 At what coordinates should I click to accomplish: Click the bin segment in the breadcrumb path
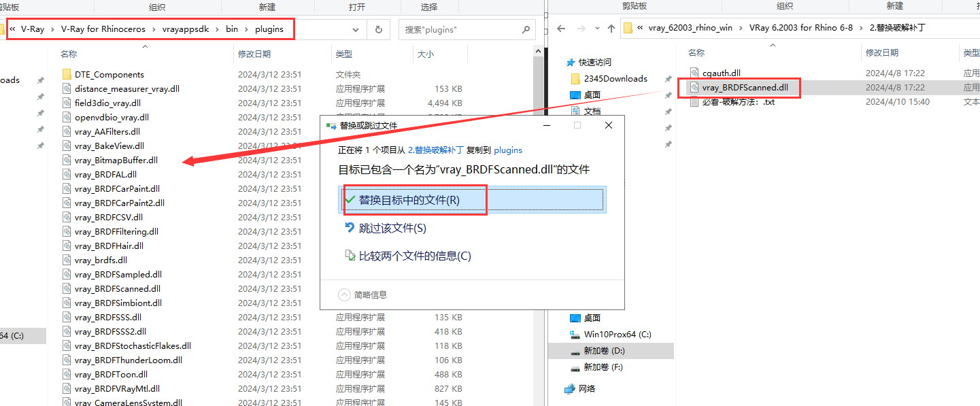tap(232, 29)
